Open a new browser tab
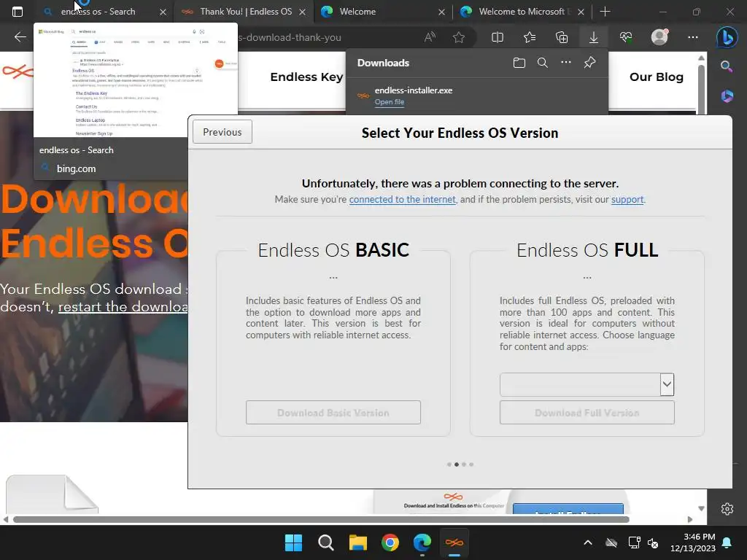Viewport: 747px width, 560px height. [605, 12]
